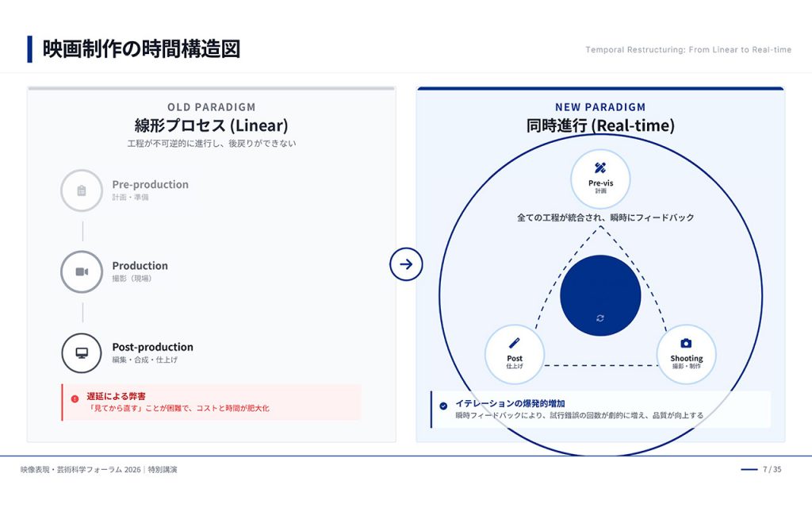This screenshot has height=508, width=812.
Task: Click the 映画制作の時間構造図 slide title
Action: (141, 49)
